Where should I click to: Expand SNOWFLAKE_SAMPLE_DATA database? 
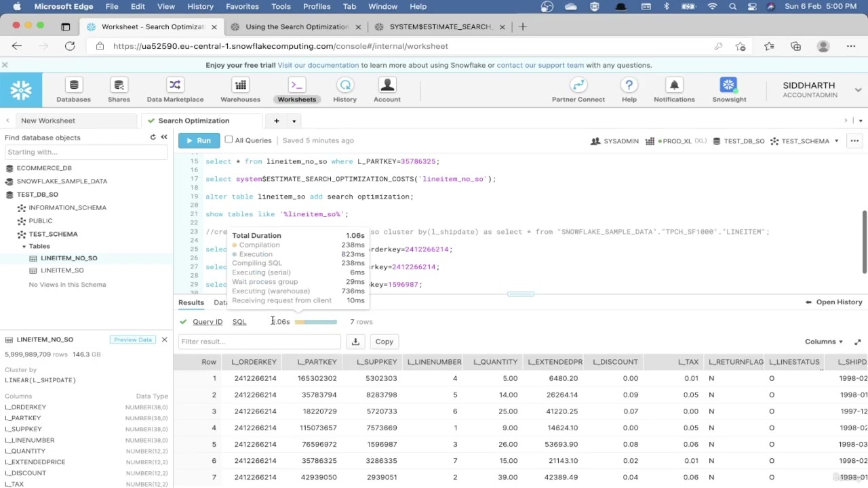click(62, 181)
